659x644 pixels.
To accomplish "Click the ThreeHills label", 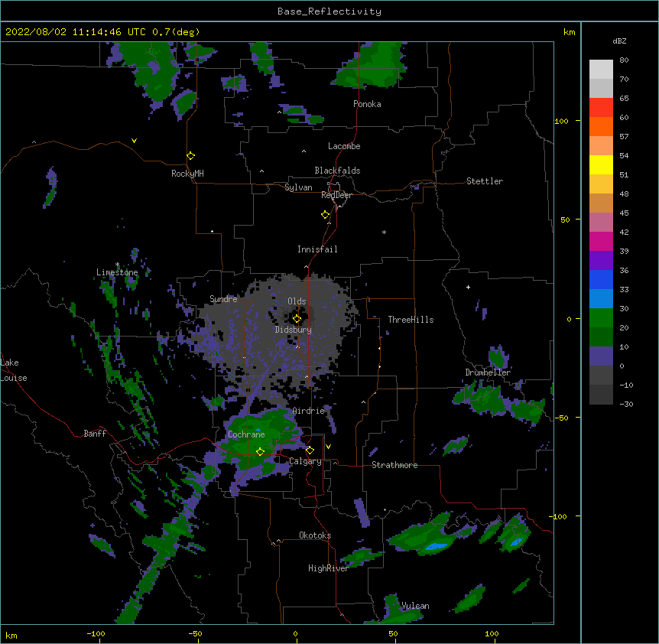I will (x=411, y=320).
